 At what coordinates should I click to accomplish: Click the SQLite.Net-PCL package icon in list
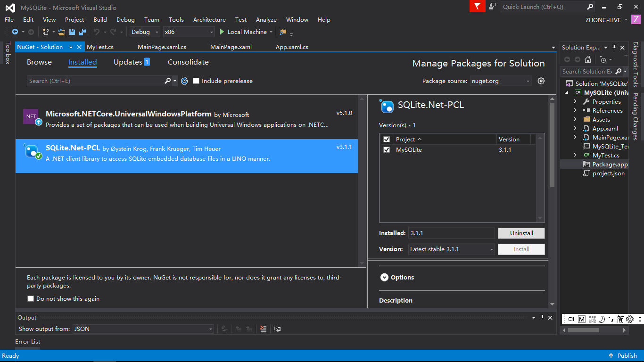click(32, 151)
